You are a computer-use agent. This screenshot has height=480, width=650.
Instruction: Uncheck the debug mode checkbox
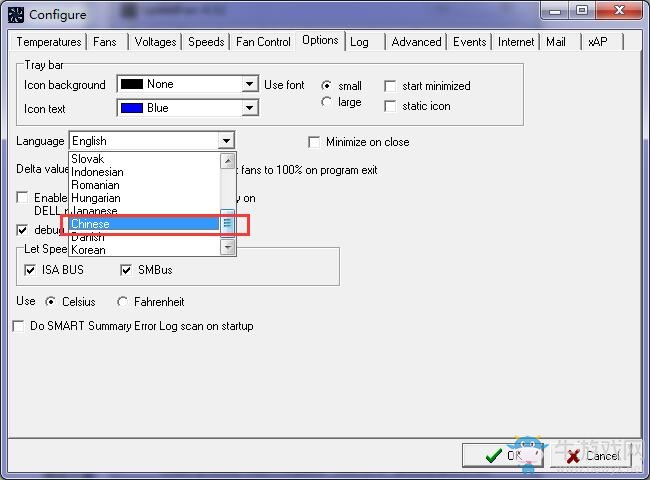(22, 230)
